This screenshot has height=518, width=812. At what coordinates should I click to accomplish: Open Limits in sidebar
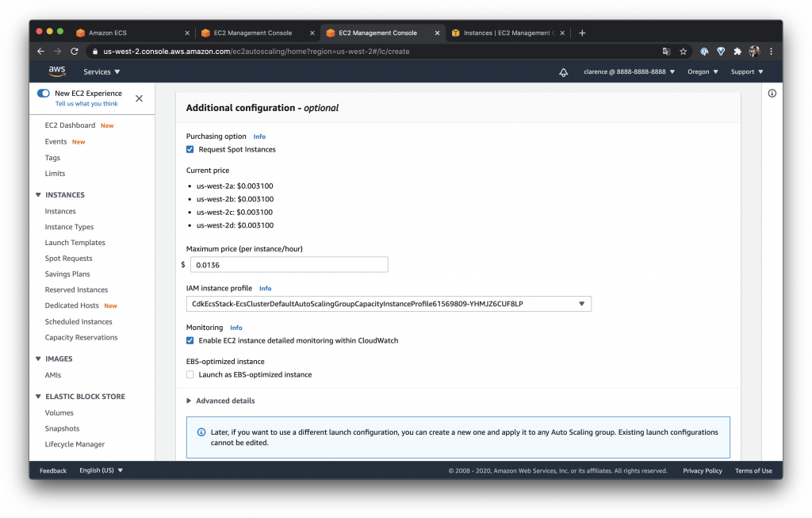[55, 174]
